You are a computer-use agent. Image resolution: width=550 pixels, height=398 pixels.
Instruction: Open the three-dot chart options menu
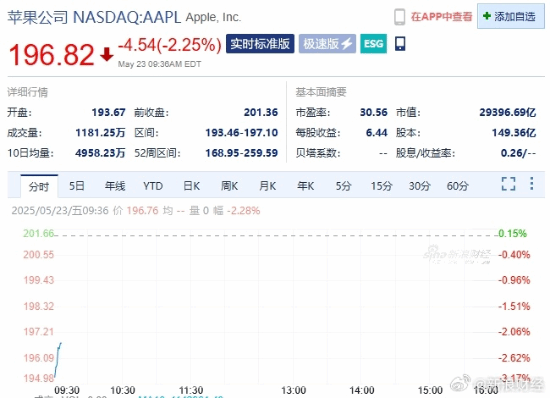coord(532,184)
